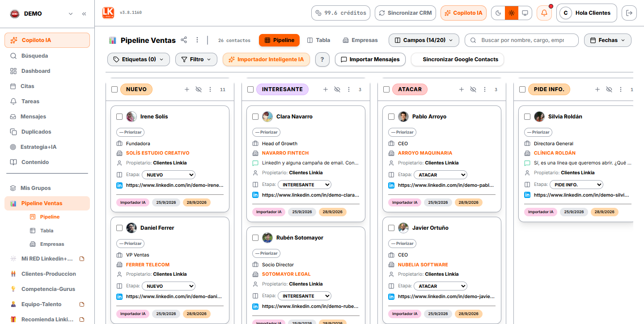The height and width of the screenshot is (324, 644).
Task: Open the NUEVO column three-dot menu
Action: tap(210, 89)
